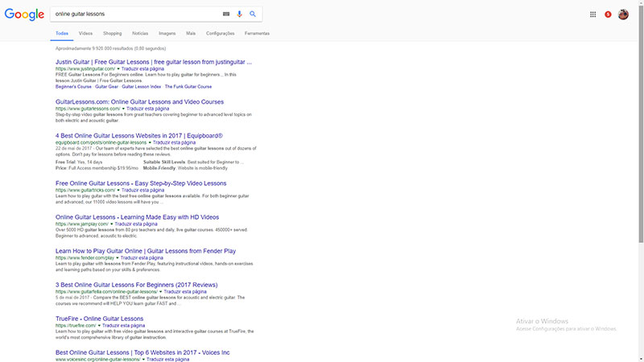Click Traduzir esta página for guitarfella.com

[185, 292]
